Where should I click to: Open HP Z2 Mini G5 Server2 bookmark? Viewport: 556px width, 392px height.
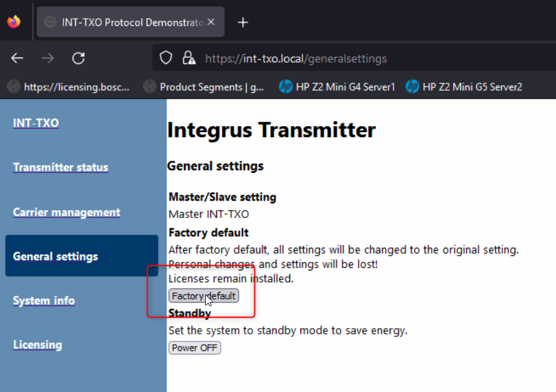tap(463, 87)
